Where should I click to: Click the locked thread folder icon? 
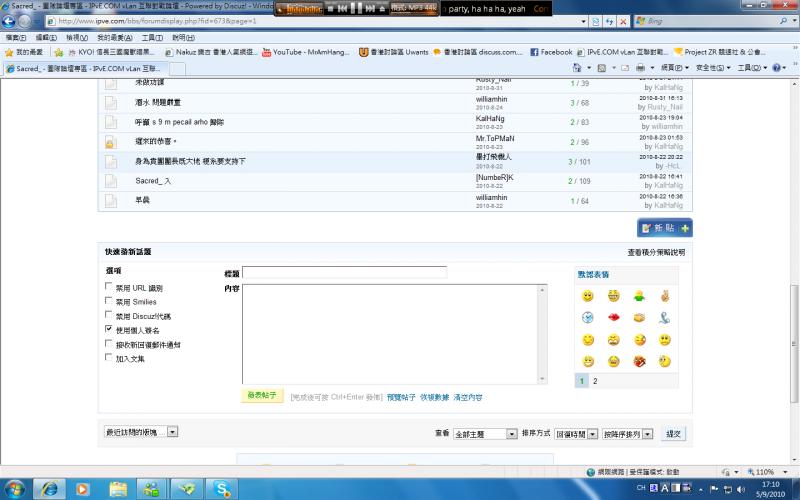[x=110, y=142]
